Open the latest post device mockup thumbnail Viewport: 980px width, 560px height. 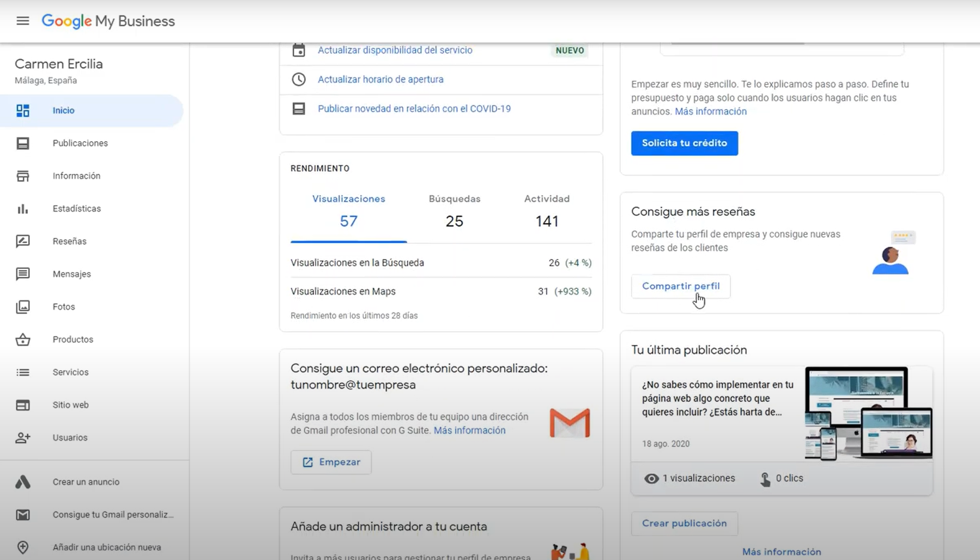(x=868, y=413)
